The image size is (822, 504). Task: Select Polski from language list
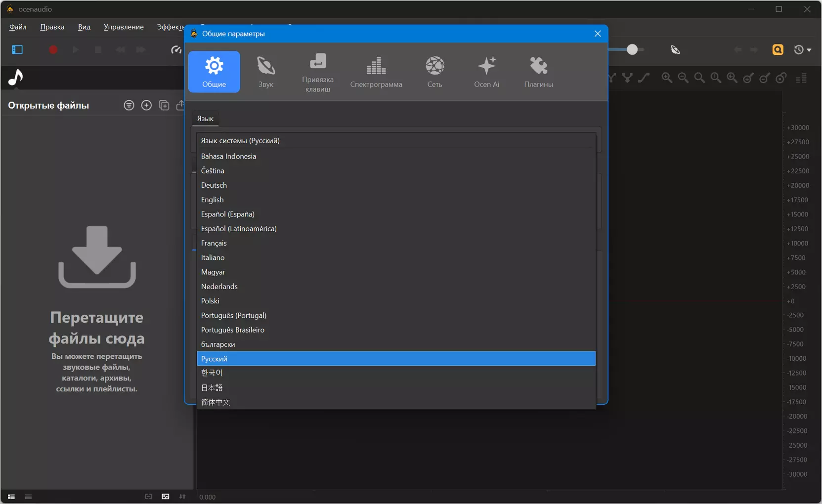point(396,301)
